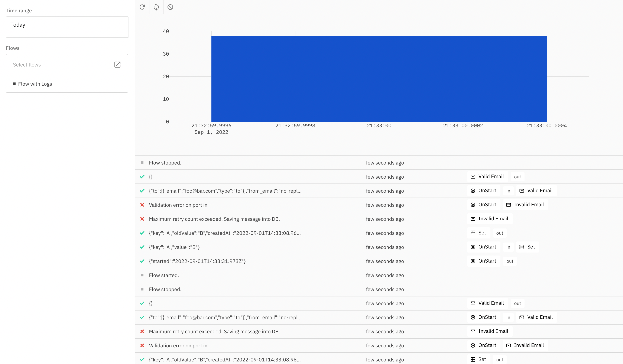623x364 pixels.
Task: Click the first foo@bar.com email log message
Action: tap(225, 191)
